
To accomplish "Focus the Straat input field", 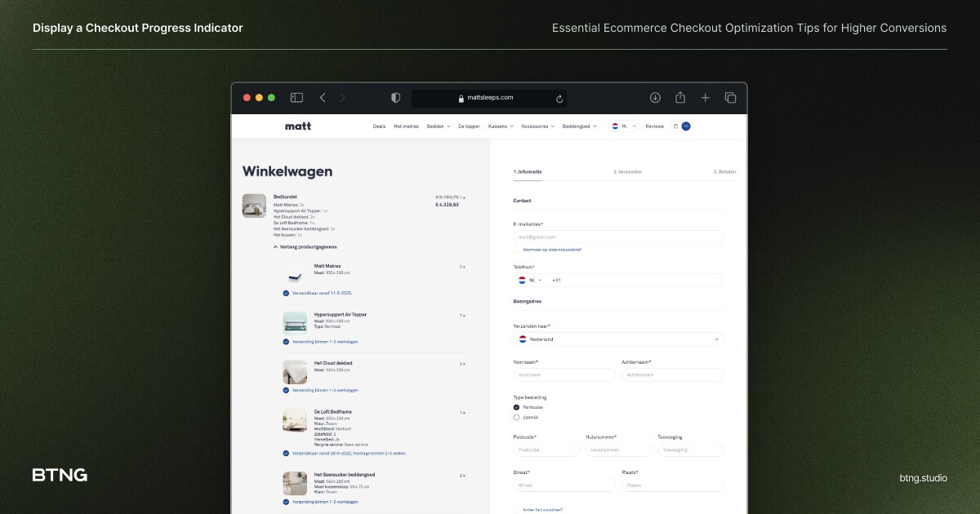I will point(564,485).
